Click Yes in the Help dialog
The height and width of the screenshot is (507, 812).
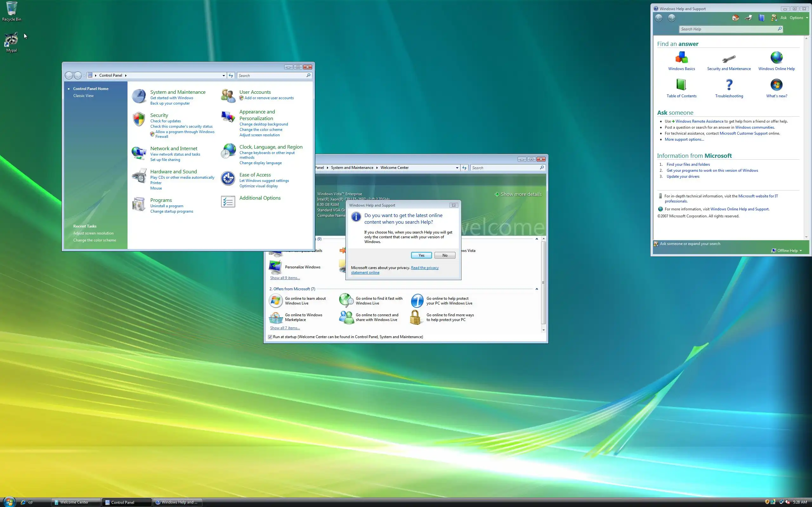click(421, 255)
